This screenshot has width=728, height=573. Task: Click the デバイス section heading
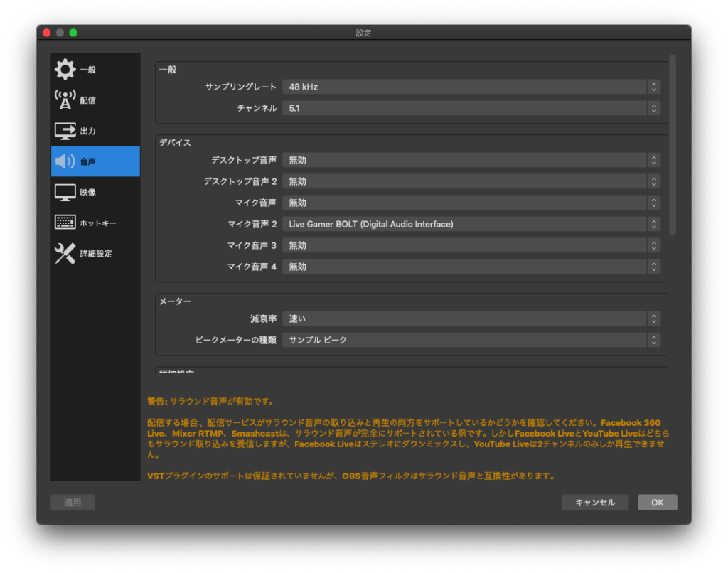175,143
